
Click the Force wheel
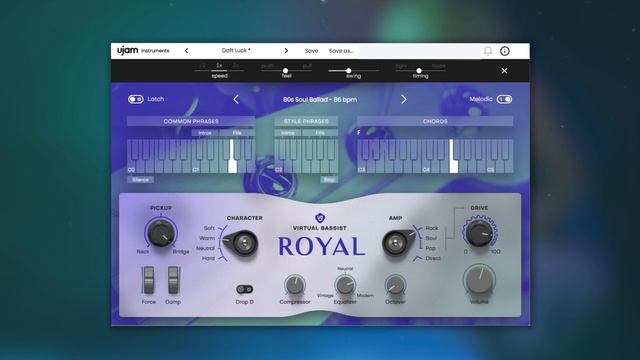[149, 280]
